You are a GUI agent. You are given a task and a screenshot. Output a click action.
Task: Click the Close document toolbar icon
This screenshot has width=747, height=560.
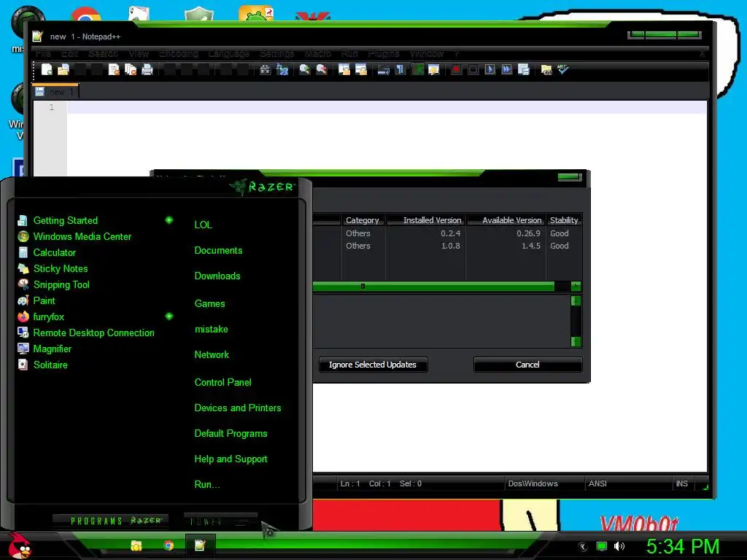(x=114, y=69)
